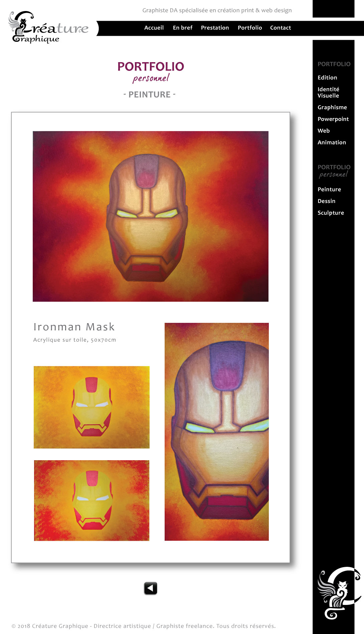Click the Powerpoint sidebar link
The width and height of the screenshot is (364, 634).
333,119
